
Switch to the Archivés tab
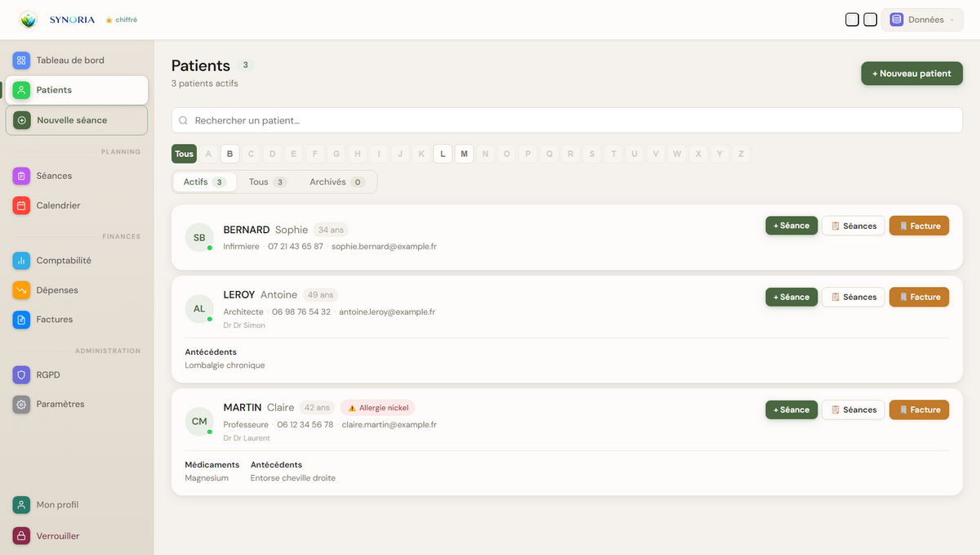pos(337,181)
